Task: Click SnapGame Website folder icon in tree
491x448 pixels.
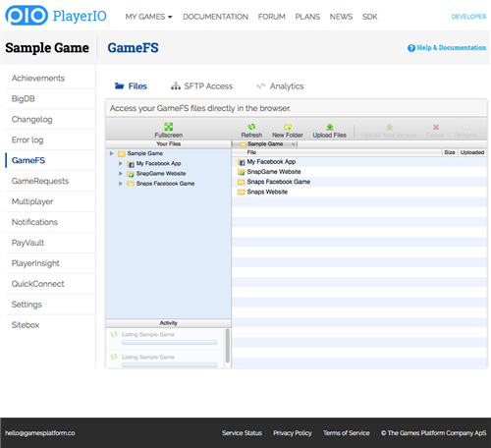Action: 131,174
